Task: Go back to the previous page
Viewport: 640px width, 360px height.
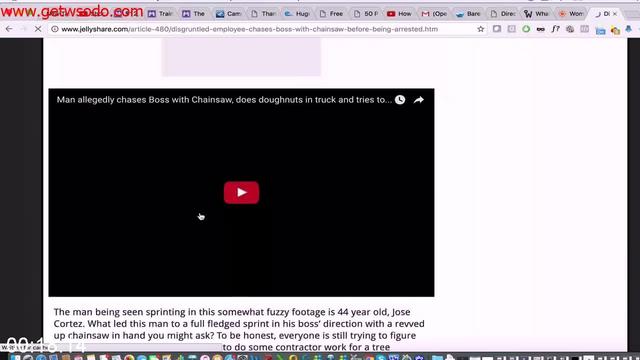Action: (x=9, y=29)
